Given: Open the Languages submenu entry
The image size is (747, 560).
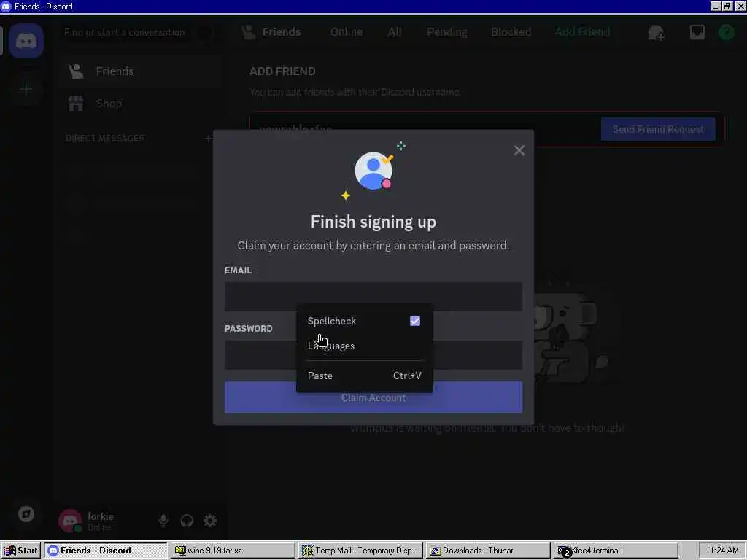Looking at the screenshot, I should click(365, 346).
